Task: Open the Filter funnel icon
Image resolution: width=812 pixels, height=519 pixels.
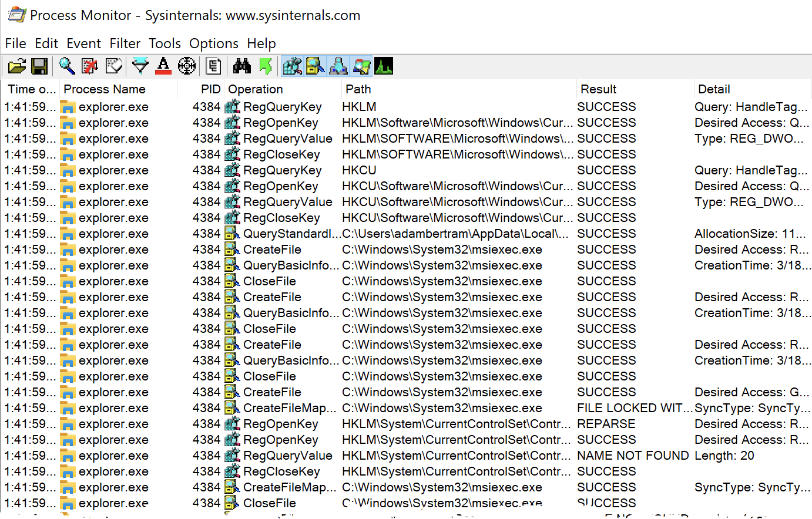Action: click(140, 66)
